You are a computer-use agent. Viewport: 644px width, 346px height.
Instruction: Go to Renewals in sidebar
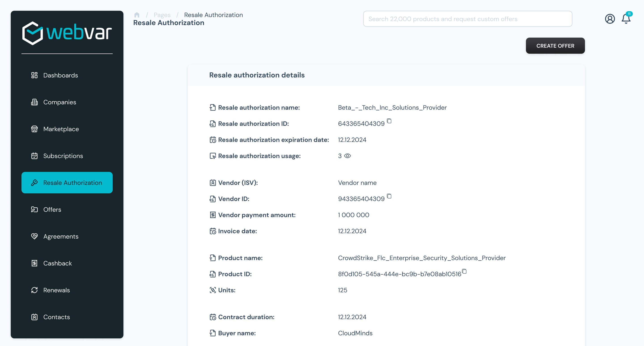[57, 290]
